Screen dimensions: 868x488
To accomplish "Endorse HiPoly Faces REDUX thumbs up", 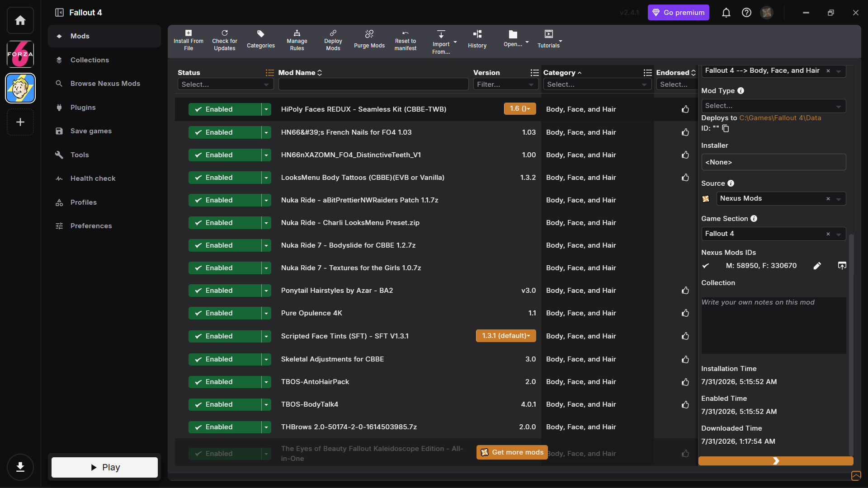I will click(x=685, y=109).
